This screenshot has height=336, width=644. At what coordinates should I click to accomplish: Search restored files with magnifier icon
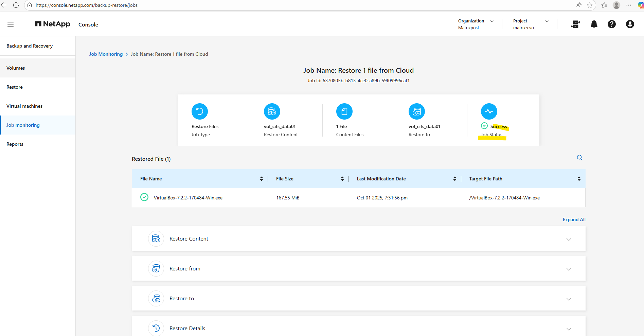click(579, 158)
